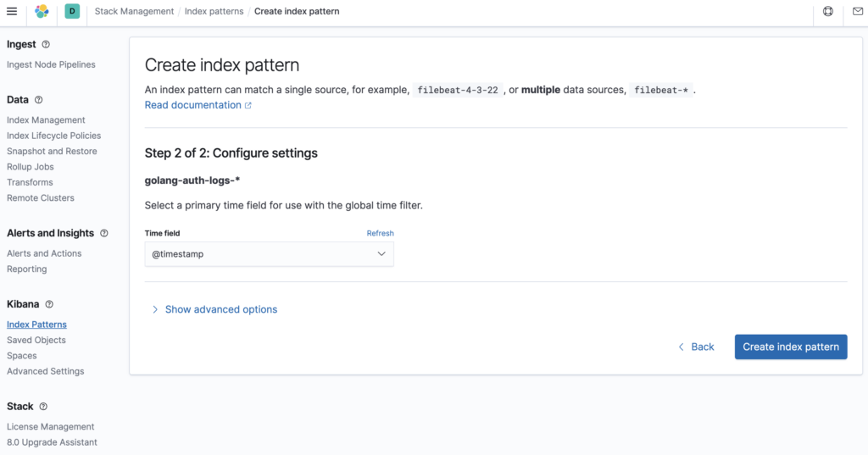Click the help icon beside Data
Viewport: 868px width, 455px height.
39,100
